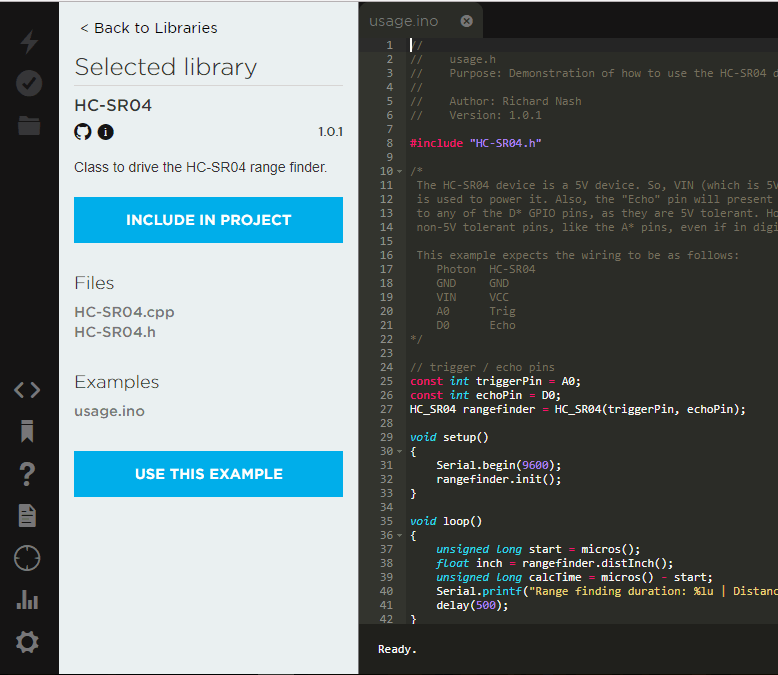
Task: Open the Libraries bookmark icon
Action: pos(27,432)
